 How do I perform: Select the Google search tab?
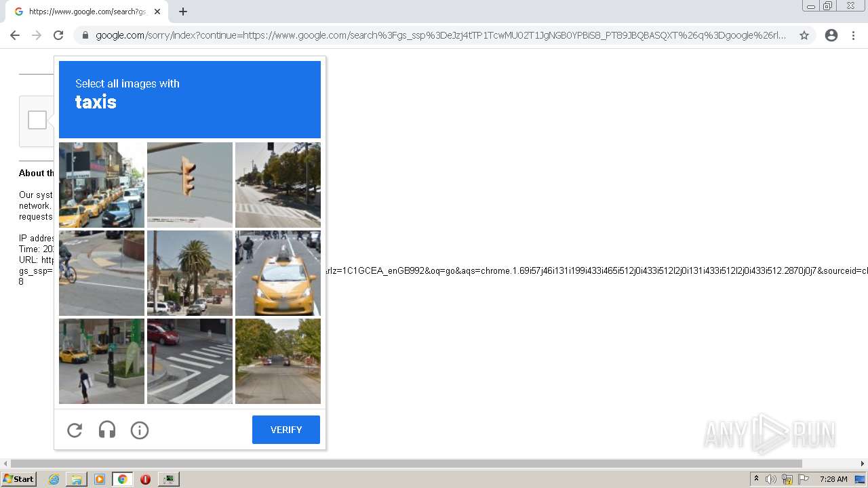86,12
